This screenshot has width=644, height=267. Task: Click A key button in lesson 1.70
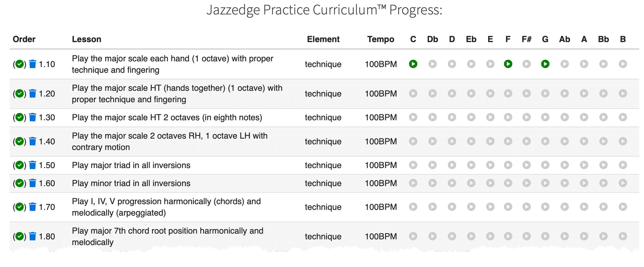584,207
